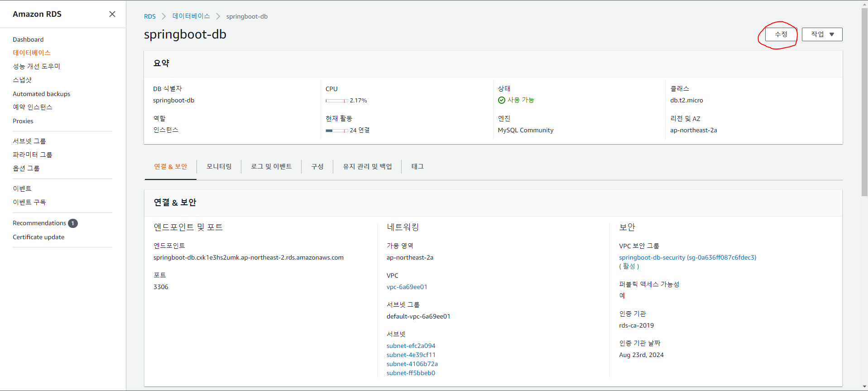Open the springboot-db-security security group link

[687, 257]
